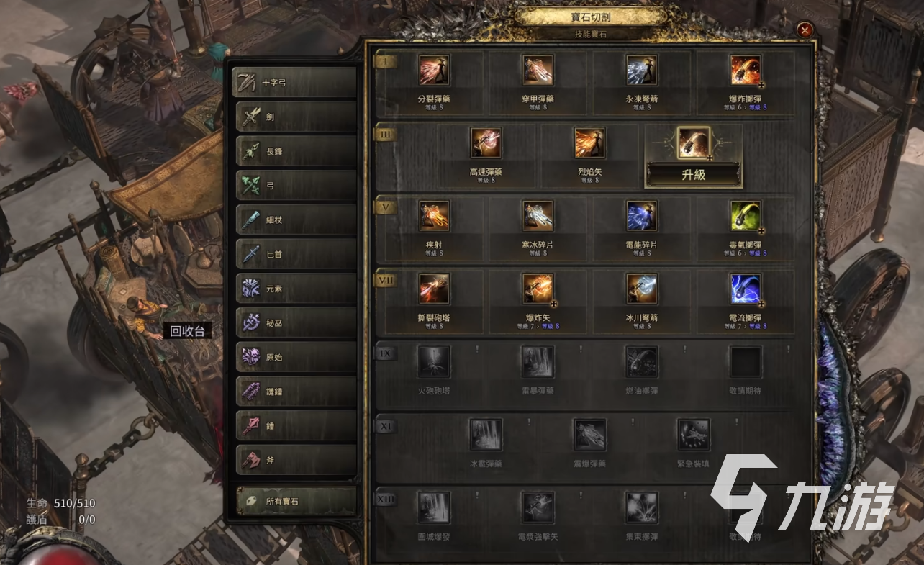Click the locked 火砲砲塔 gem
The width and height of the screenshot is (924, 565).
click(x=434, y=362)
